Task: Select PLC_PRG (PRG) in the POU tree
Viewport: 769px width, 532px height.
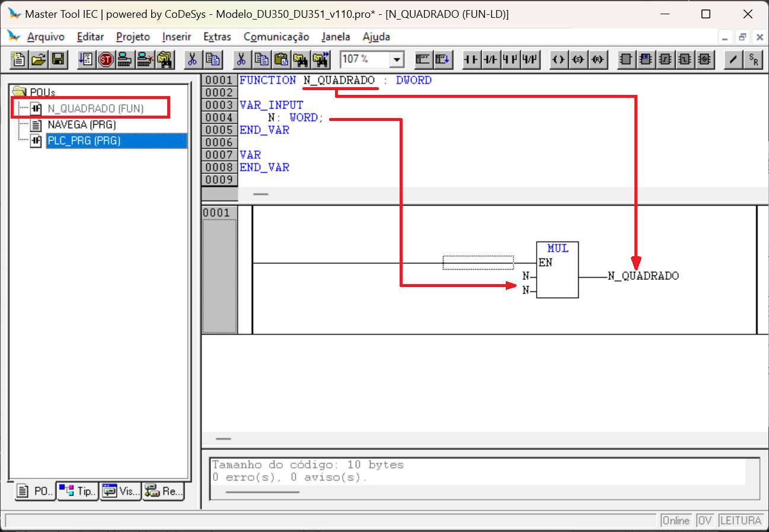Action: tap(84, 141)
